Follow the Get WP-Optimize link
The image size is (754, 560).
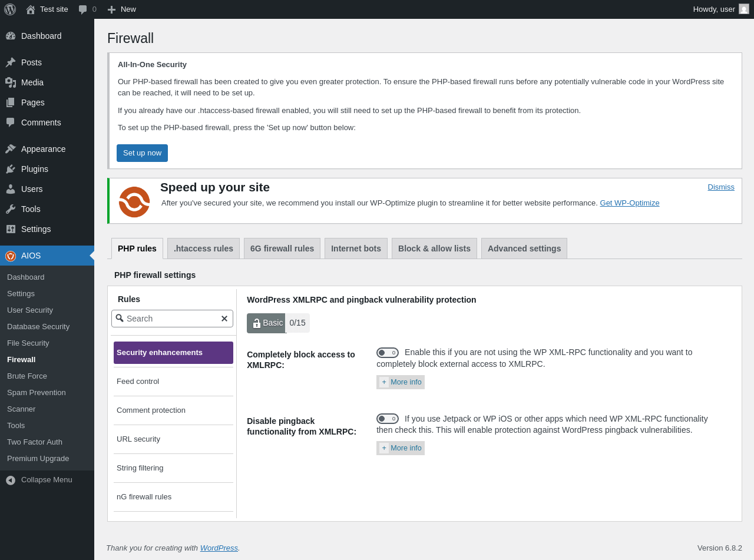pyautogui.click(x=630, y=203)
